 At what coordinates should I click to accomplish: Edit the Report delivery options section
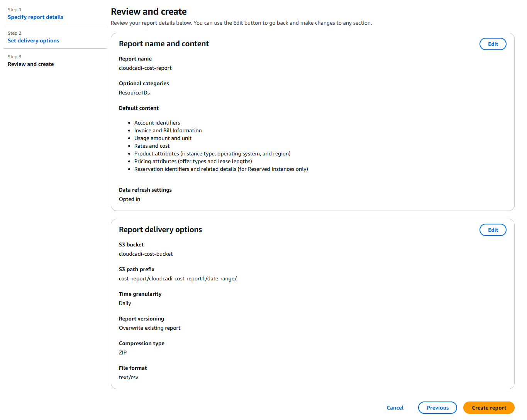tap(493, 230)
